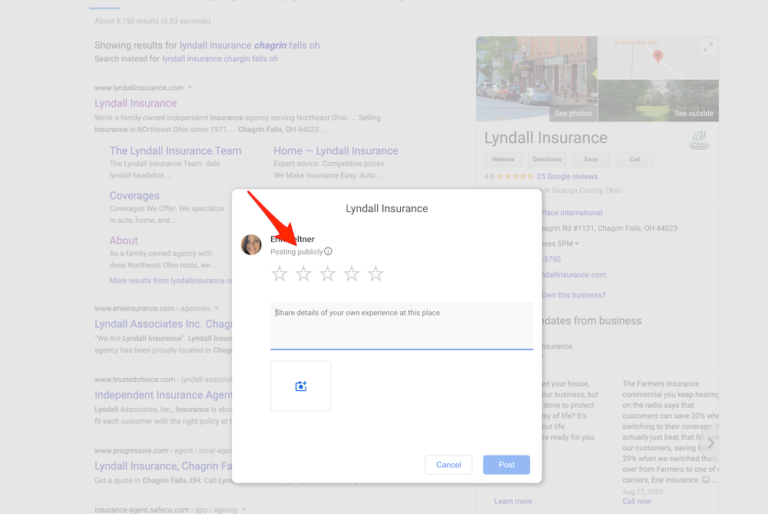Open dropdown arrow beside www.erieinsurance.com result
Image resolution: width=768 pixels, height=514 pixels.
(215, 309)
